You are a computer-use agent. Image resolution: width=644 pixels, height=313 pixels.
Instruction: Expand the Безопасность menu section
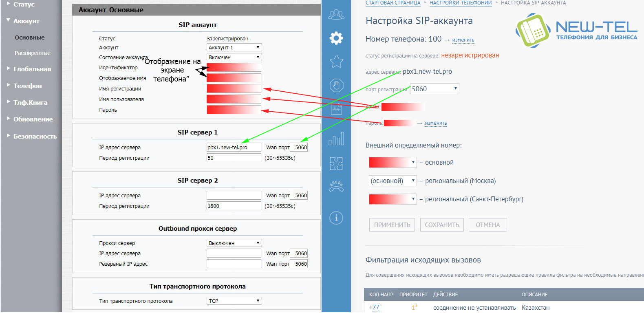point(35,137)
